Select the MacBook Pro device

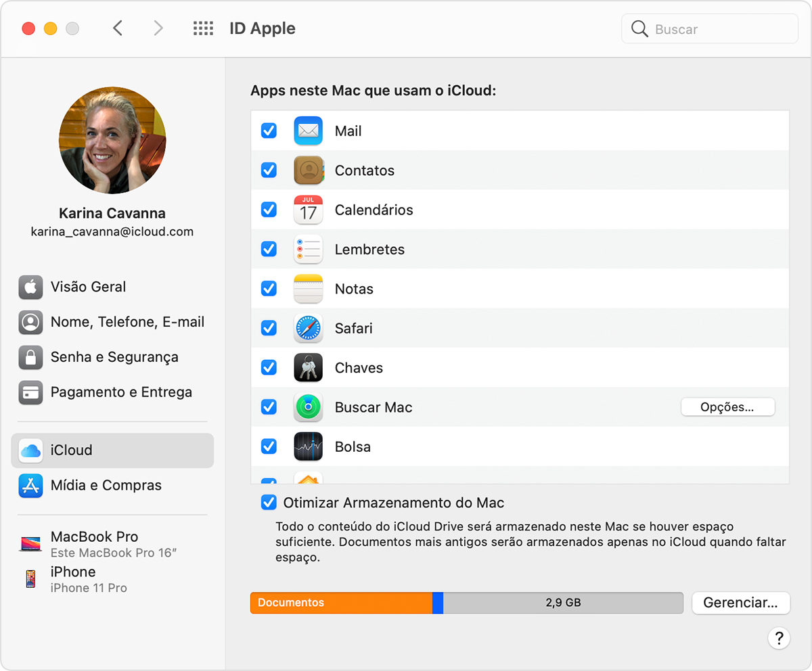95,543
